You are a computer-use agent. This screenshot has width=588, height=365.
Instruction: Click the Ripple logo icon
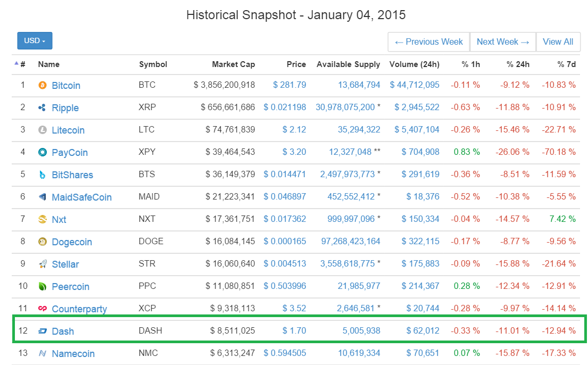pyautogui.click(x=43, y=107)
